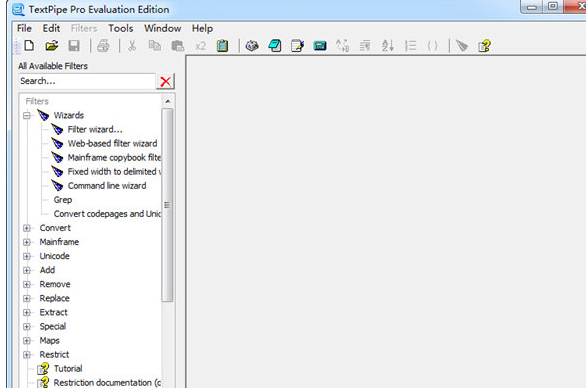
Task: Click the Wizards folder label
Action: 69,116
